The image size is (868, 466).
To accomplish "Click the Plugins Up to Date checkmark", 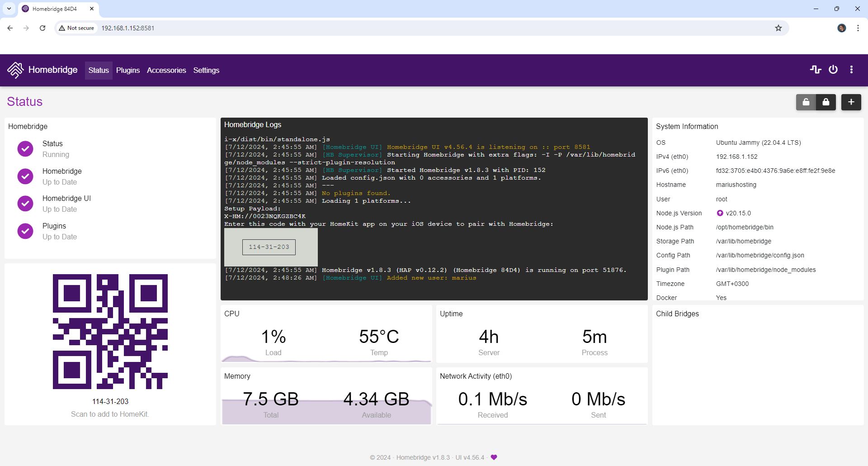I will pyautogui.click(x=25, y=231).
